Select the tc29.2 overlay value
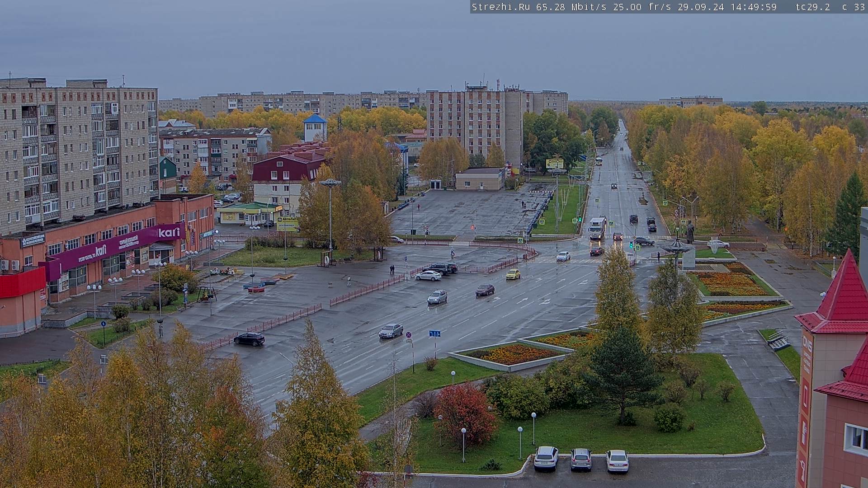This screenshot has height=488, width=868. pyautogui.click(x=812, y=7)
